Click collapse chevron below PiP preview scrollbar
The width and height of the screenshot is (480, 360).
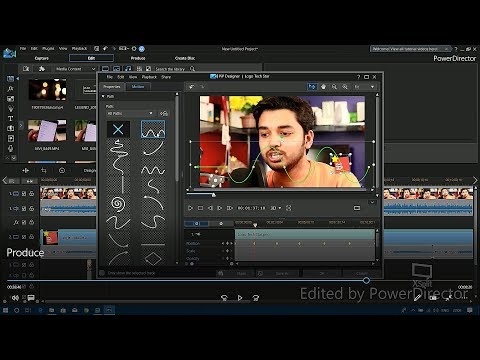372,202
